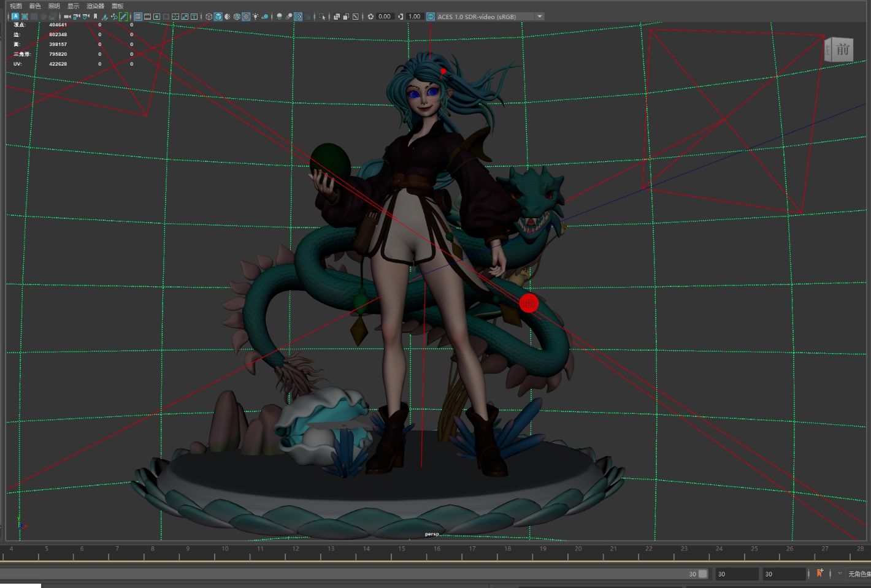Image resolution: width=871 pixels, height=588 pixels.
Task: Click the camera attributes icon
Action: pyautogui.click(x=86, y=17)
